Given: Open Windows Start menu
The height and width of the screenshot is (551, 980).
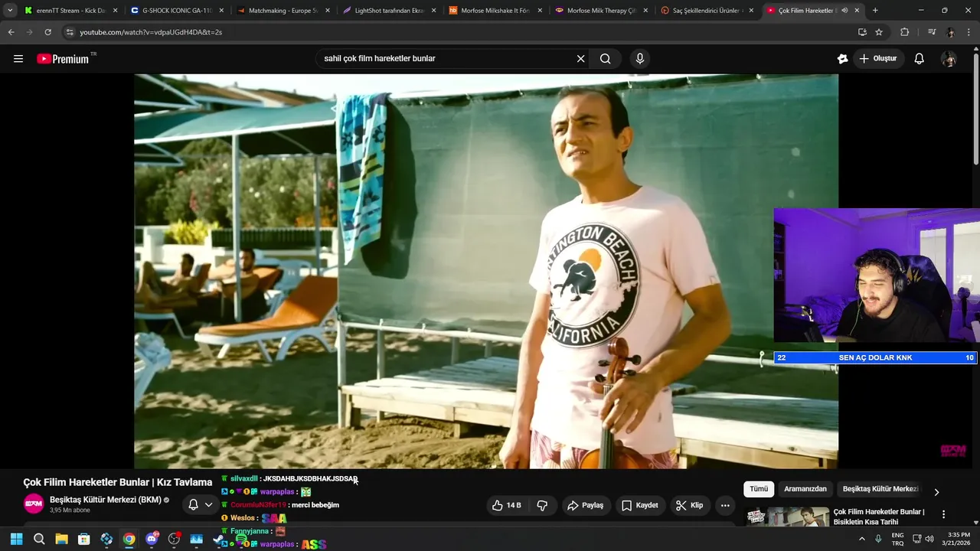Looking at the screenshot, I should 16,539.
